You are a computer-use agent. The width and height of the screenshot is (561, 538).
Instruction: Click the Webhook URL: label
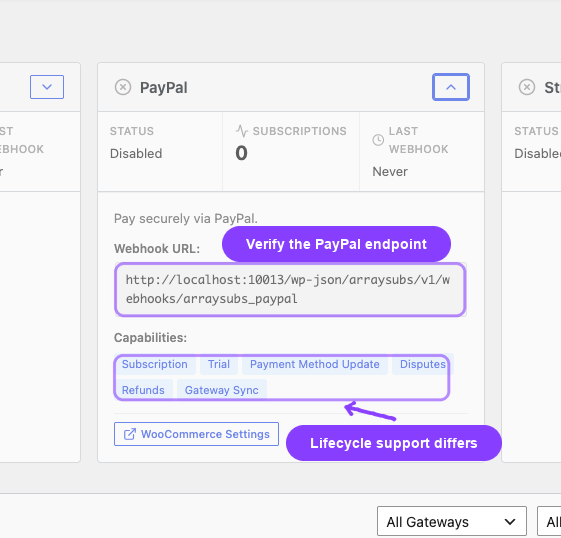[157, 248]
